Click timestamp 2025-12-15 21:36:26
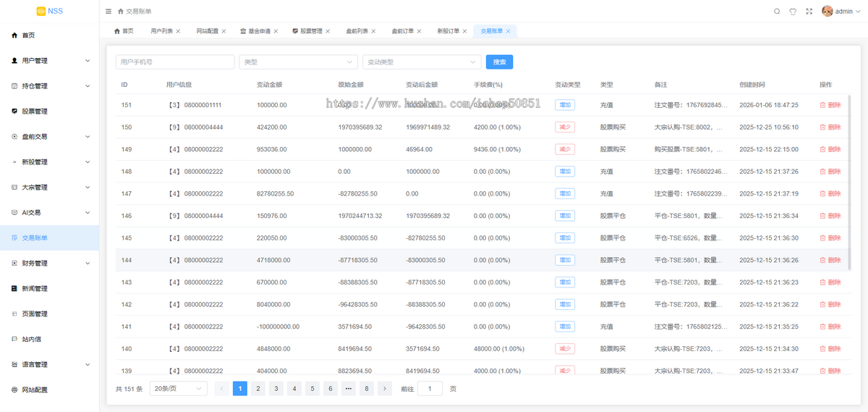 pos(769,260)
